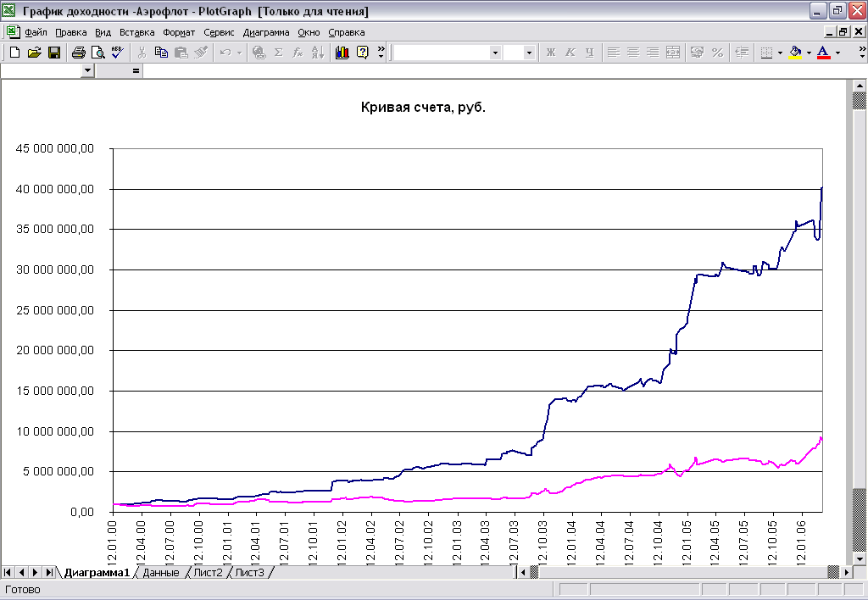This screenshot has width=868, height=600.
Task: Open the Правка menu
Action: pos(71,32)
